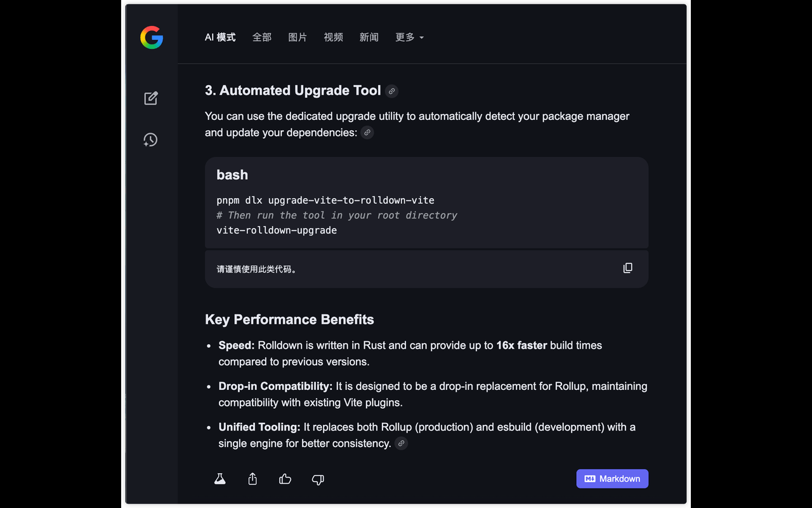The height and width of the screenshot is (508, 812).
Task: Share this AI response
Action: click(252, 479)
